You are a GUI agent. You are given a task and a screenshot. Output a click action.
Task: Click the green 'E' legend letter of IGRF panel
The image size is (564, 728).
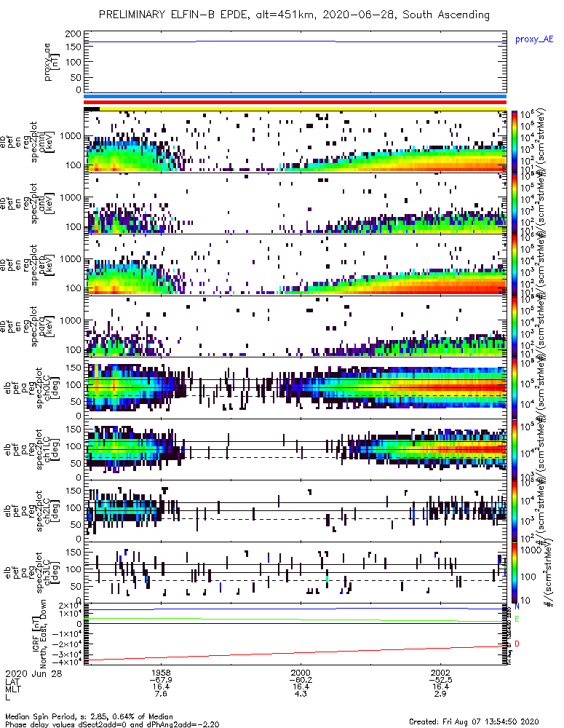[517, 619]
